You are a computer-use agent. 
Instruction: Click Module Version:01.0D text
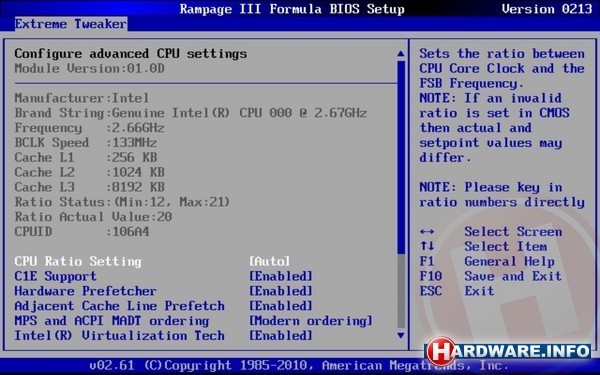(90, 68)
